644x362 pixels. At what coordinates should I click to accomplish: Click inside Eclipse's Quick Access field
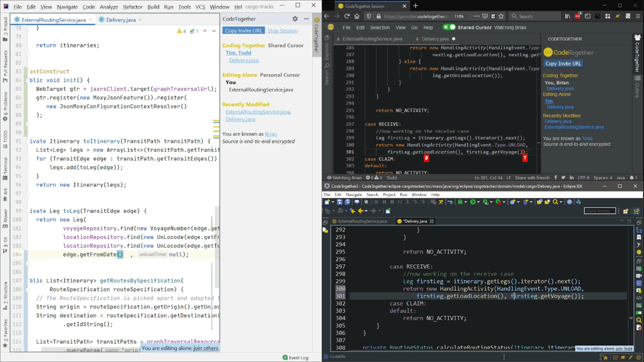599,210
